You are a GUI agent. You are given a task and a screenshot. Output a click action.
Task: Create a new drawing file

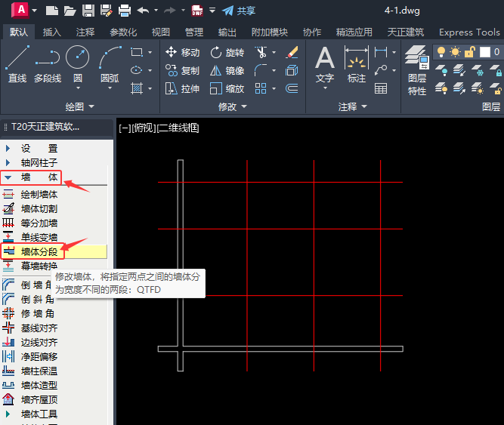pyautogui.click(x=51, y=11)
